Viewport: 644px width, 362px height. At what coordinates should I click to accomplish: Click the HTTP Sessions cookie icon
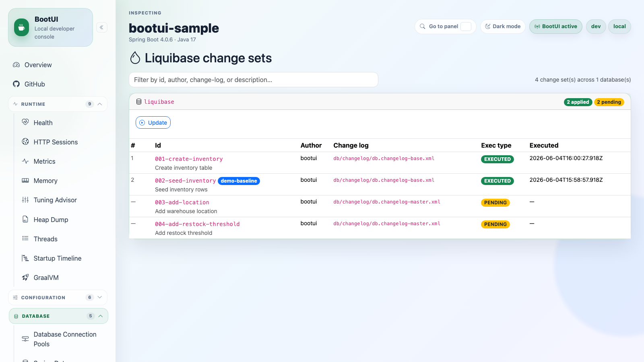[x=25, y=142]
